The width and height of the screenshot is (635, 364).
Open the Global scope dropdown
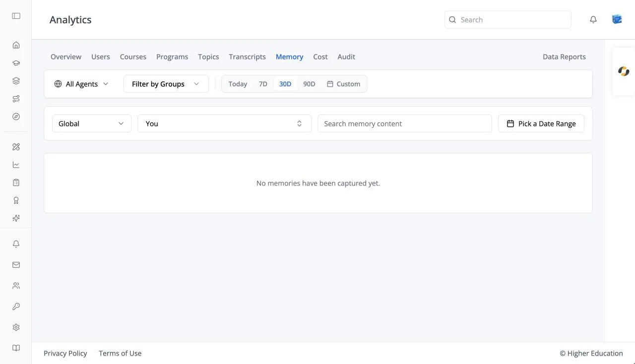(92, 123)
